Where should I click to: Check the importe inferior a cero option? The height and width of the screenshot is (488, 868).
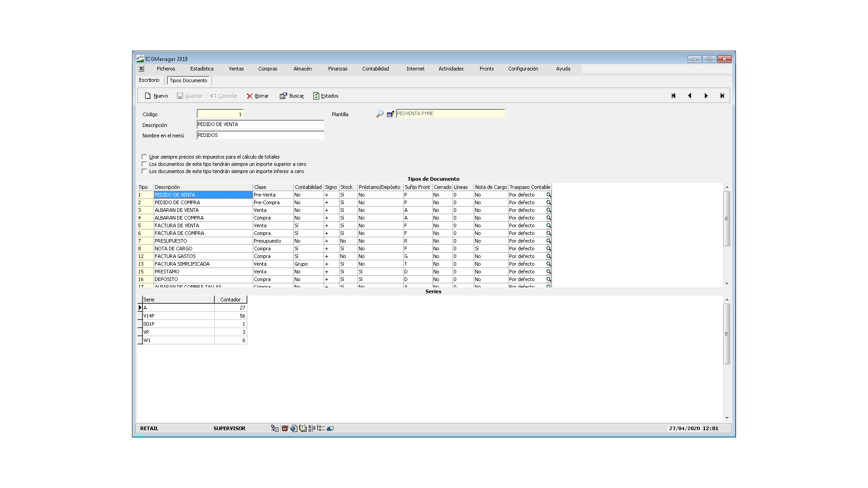[144, 171]
